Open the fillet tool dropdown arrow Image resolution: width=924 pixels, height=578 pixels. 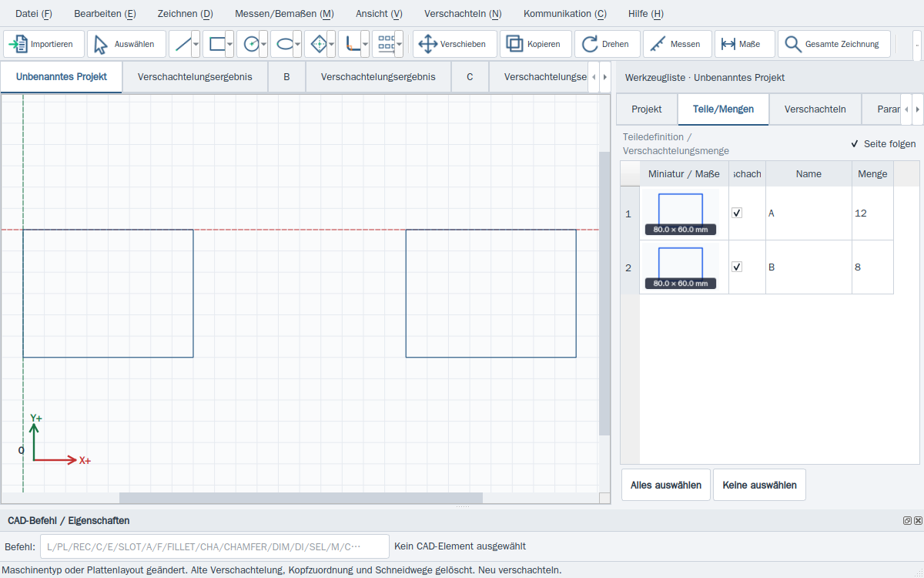click(x=365, y=44)
